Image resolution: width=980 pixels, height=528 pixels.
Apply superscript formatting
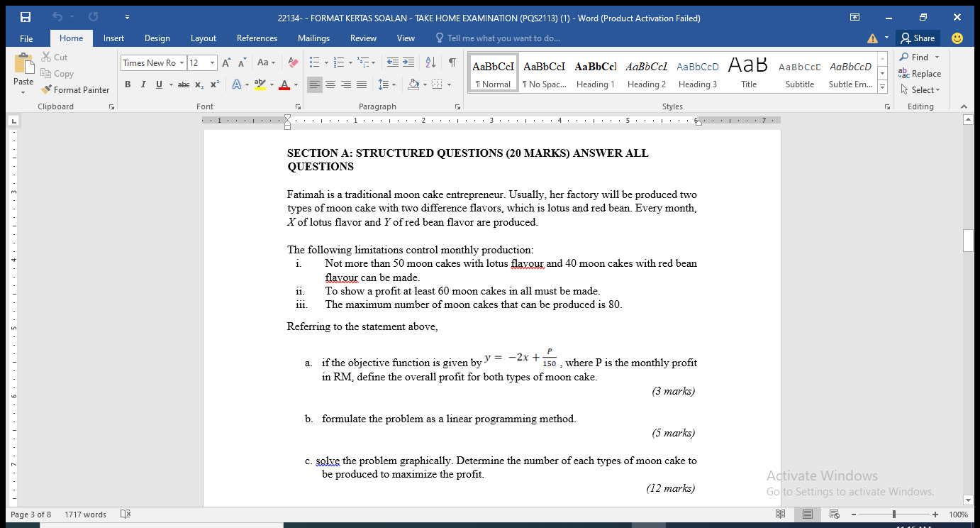[x=214, y=84]
